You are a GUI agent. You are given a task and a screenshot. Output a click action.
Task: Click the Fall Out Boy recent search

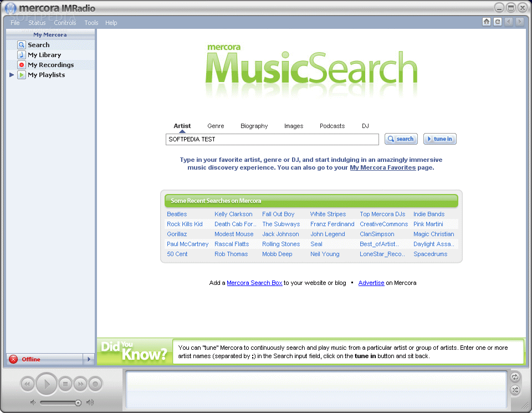[x=278, y=214]
